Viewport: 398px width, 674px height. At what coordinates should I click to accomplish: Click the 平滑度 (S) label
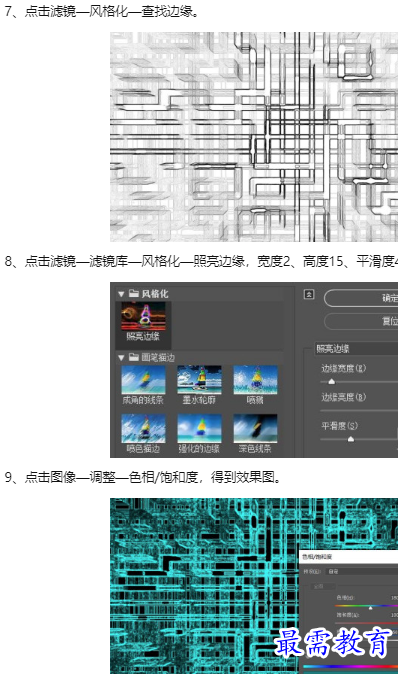point(340,426)
